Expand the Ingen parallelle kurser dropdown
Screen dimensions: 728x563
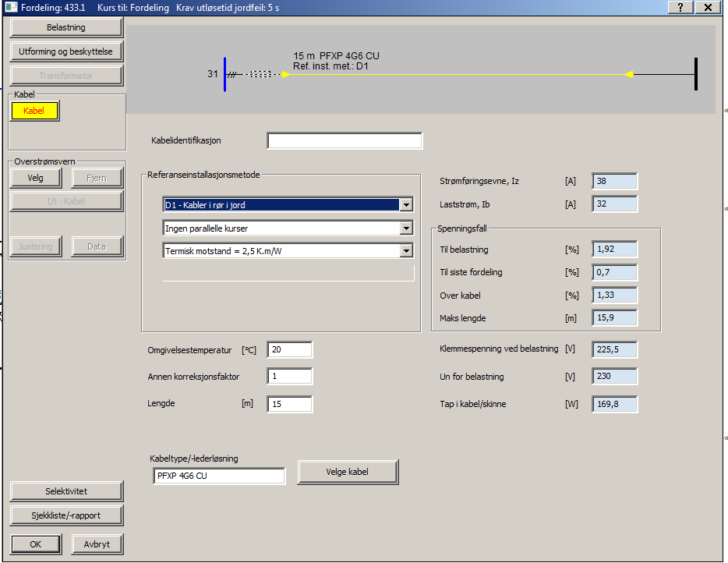pos(406,228)
